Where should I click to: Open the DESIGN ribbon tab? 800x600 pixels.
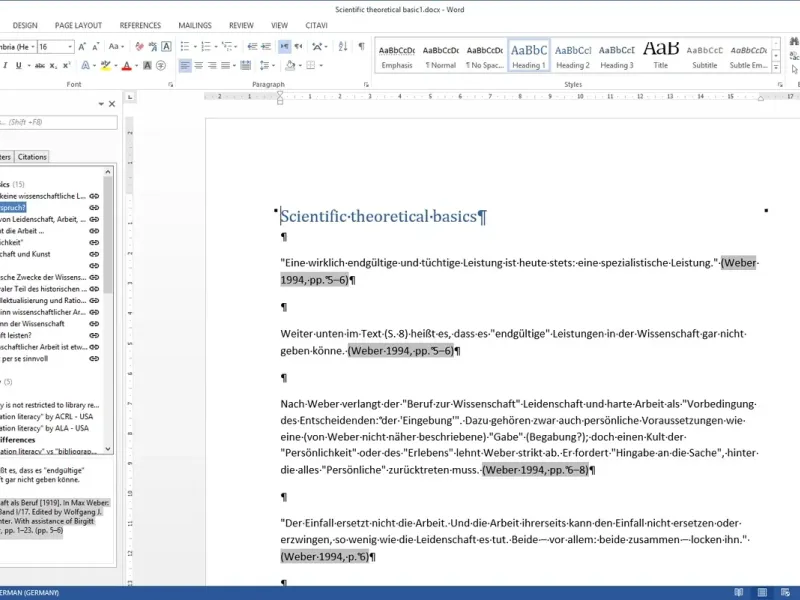[25, 26]
